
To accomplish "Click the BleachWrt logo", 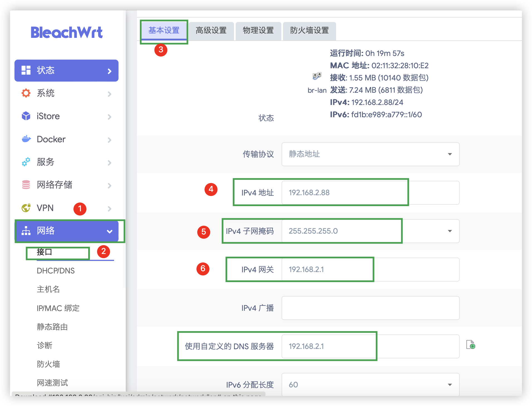I will tap(66, 33).
